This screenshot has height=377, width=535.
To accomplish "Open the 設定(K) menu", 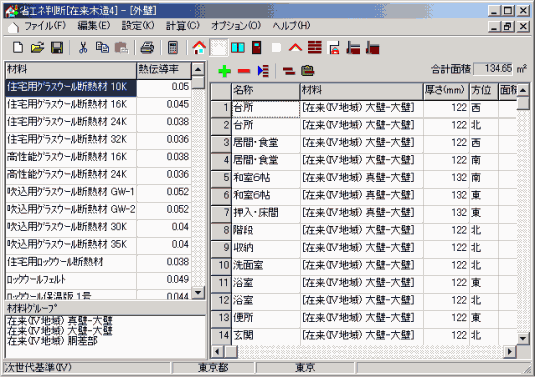I will click(138, 26).
